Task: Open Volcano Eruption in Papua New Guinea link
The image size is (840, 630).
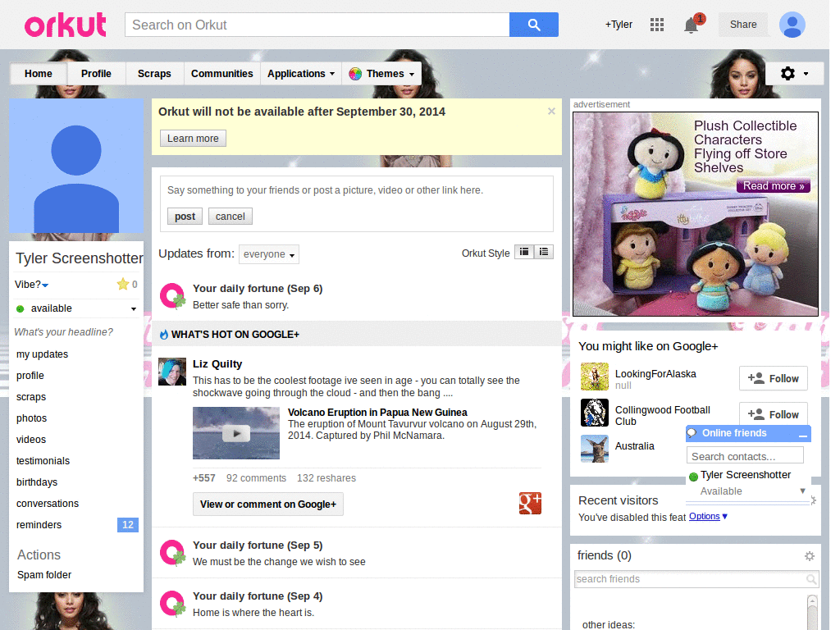Action: (377, 412)
